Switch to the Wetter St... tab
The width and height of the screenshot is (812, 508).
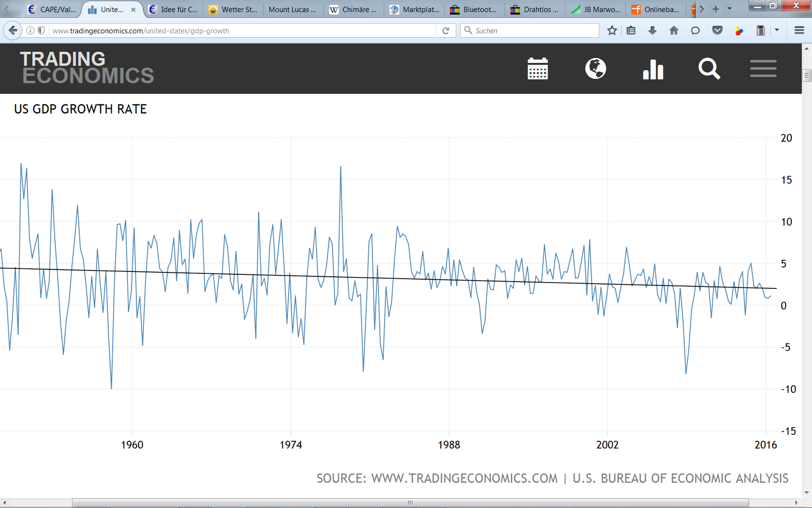tap(233, 9)
